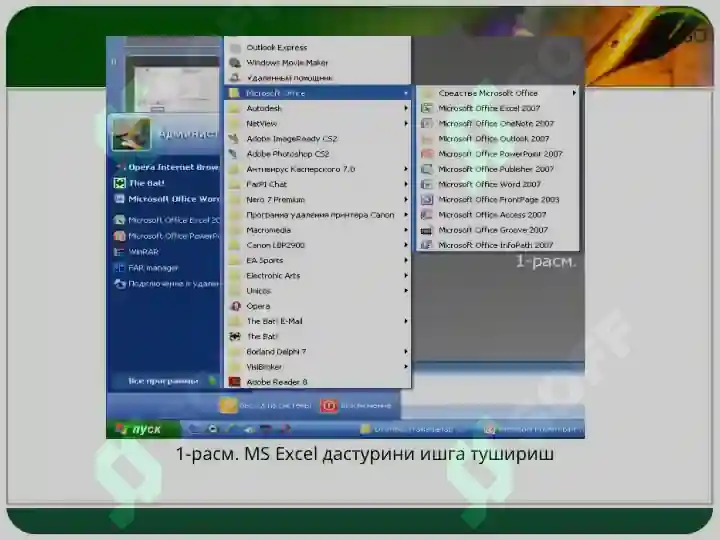Click the Microsoft Office folder icon

point(234,93)
